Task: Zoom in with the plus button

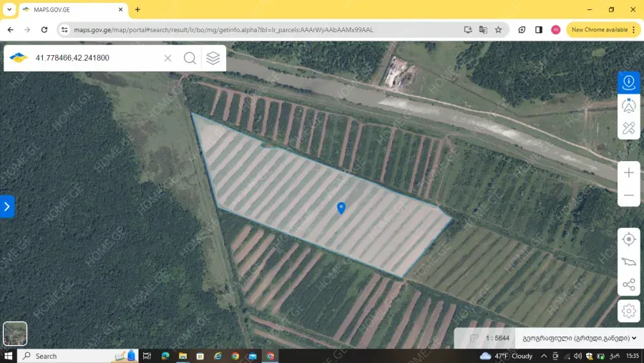Action: click(629, 173)
